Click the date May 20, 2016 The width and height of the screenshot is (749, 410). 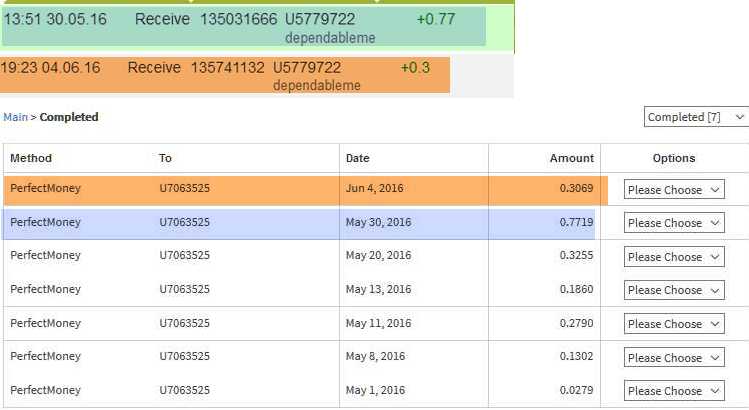(378, 255)
